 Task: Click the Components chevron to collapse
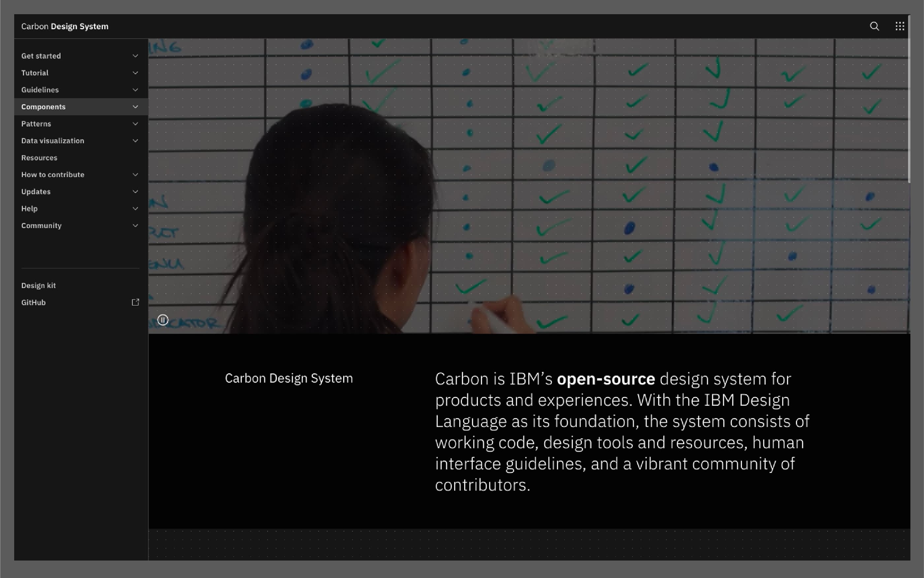[x=135, y=107]
